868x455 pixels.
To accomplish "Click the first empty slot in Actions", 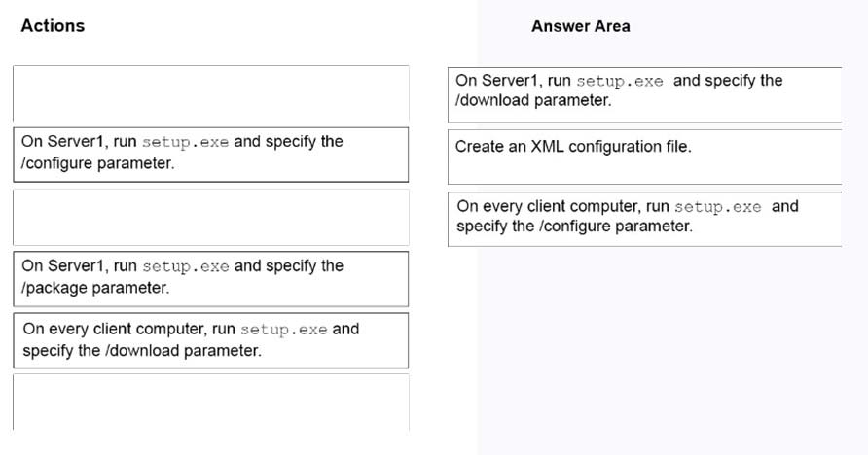I will [x=211, y=93].
